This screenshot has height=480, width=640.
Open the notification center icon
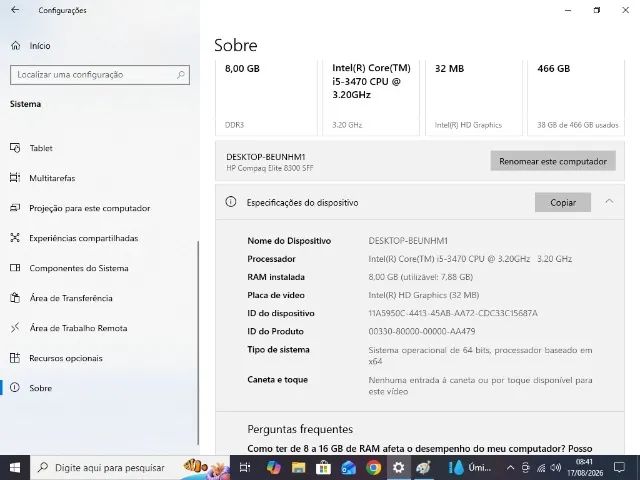tap(620, 468)
